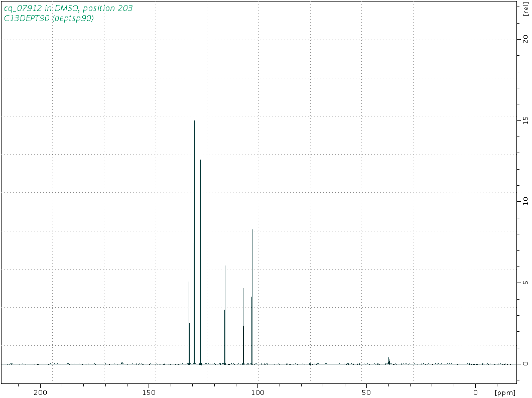Click the 0 ppm axis tick label

[475, 392]
